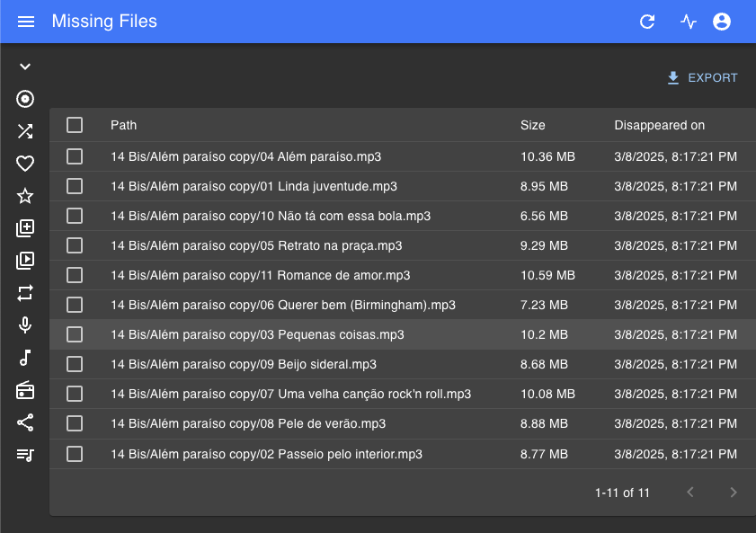Open the hamburger navigation menu
This screenshot has width=756, height=533.
point(26,22)
